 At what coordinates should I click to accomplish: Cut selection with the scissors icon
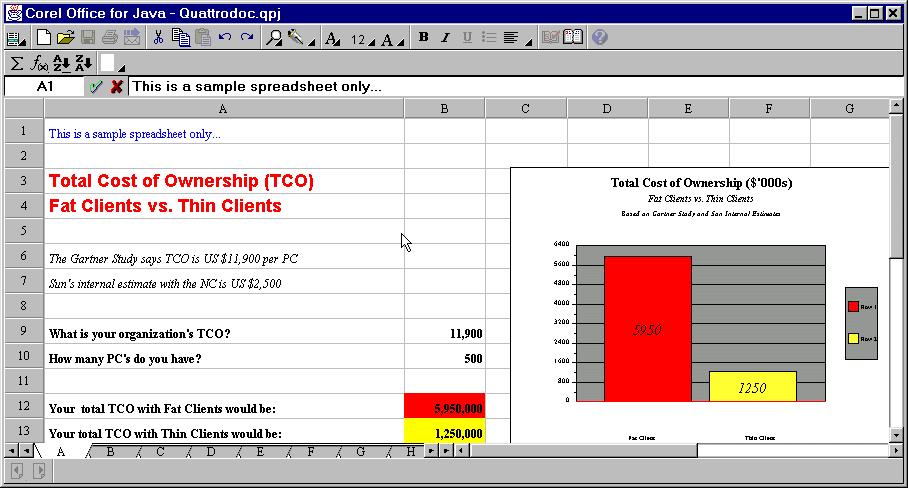click(158, 38)
